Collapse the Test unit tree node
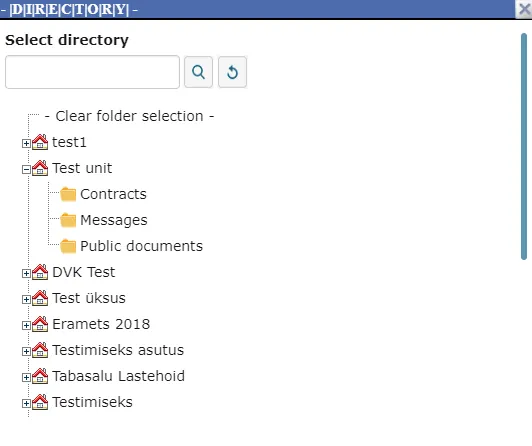Screen dimensions: 532x446 26,169
